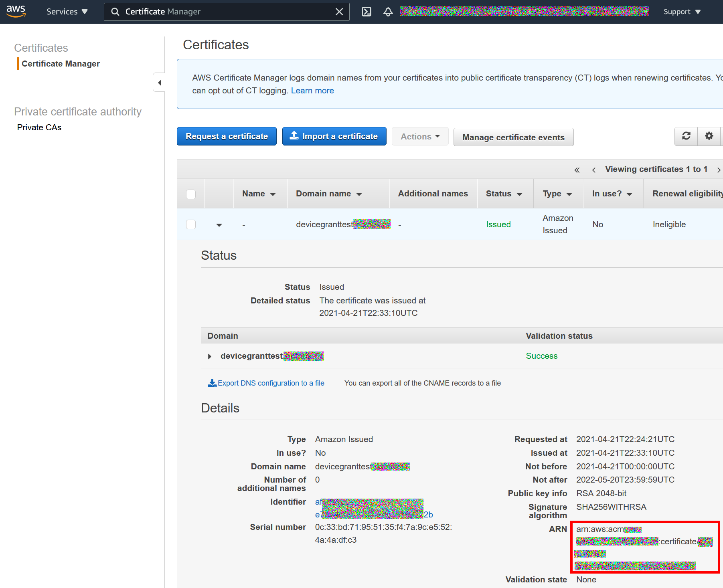Sort by Status column
The height and width of the screenshot is (588, 723).
pyautogui.click(x=504, y=194)
